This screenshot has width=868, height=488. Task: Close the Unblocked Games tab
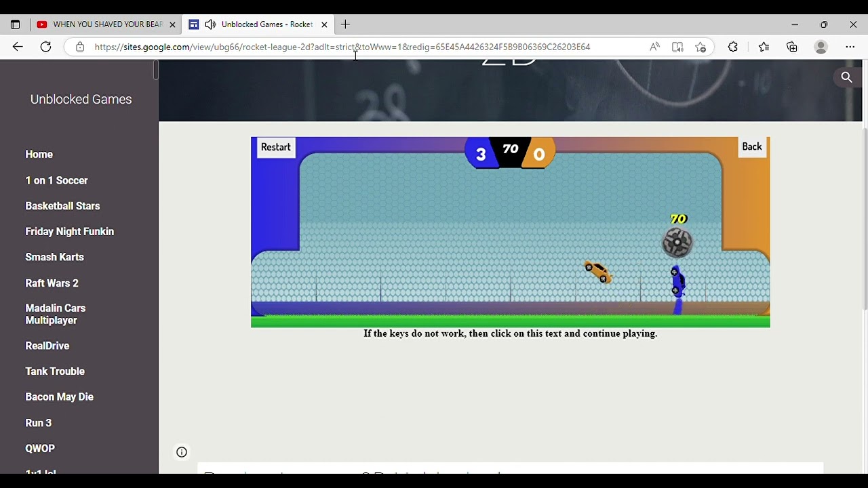click(x=324, y=24)
